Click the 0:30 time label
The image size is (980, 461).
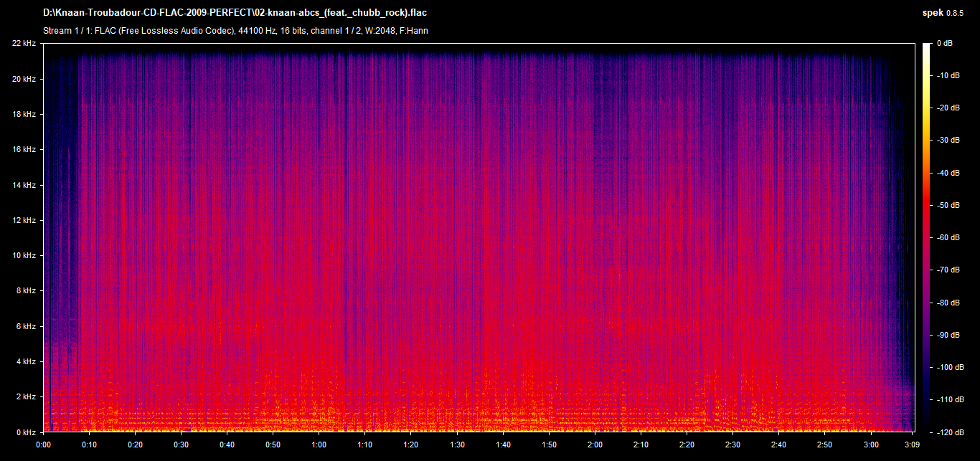tap(181, 444)
